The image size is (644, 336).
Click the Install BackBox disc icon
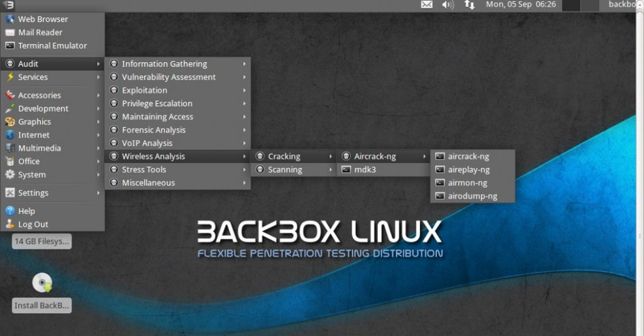click(x=42, y=283)
